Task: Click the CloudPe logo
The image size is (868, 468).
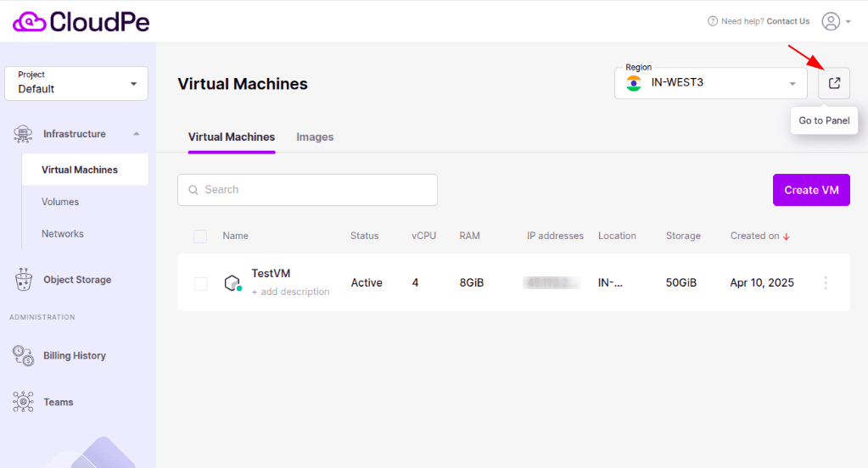Action: click(81, 21)
